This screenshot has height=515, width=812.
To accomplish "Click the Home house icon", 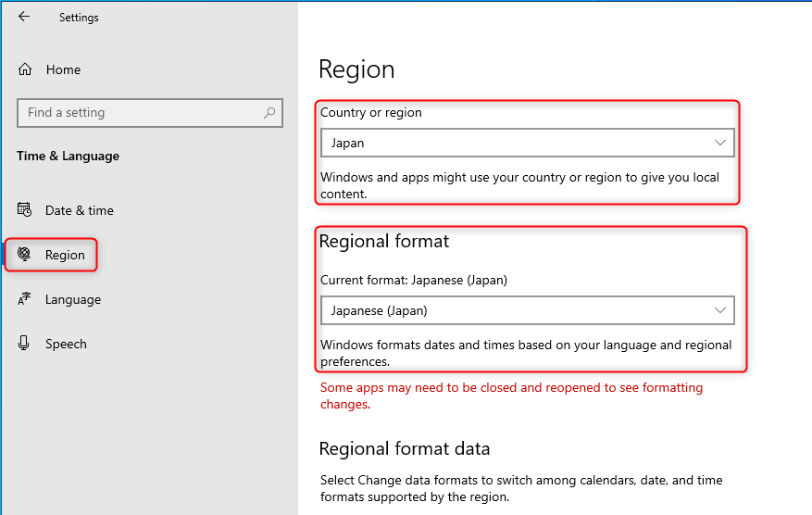I will point(25,69).
